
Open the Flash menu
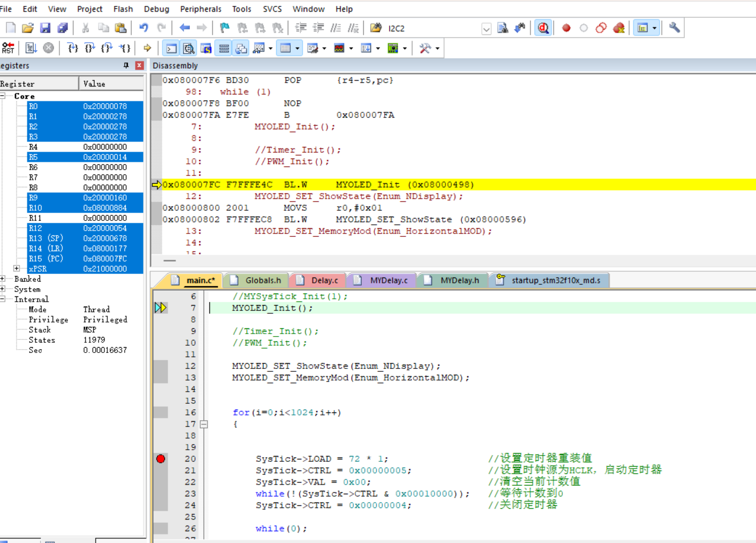click(123, 9)
